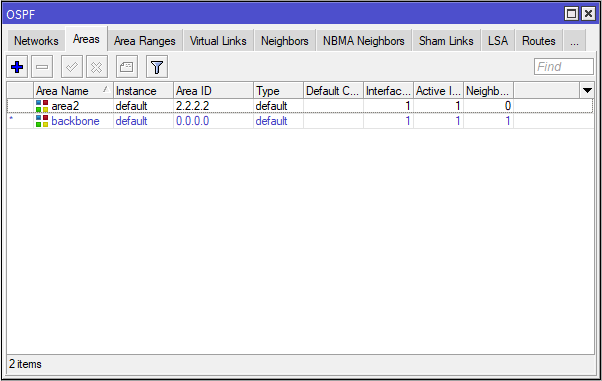
Task: Sort by Instance column header
Action: tap(143, 91)
